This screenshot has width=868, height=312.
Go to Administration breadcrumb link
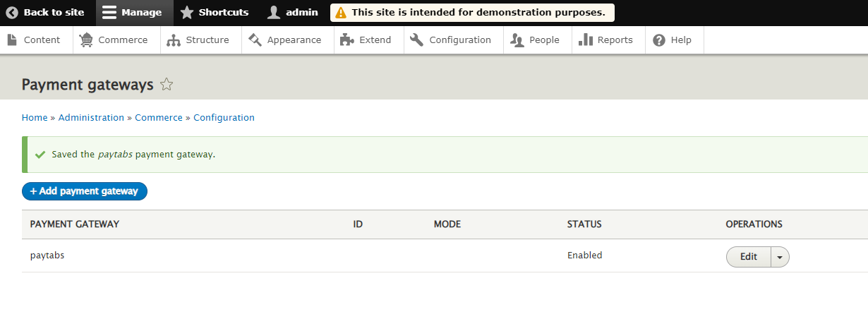click(x=91, y=118)
